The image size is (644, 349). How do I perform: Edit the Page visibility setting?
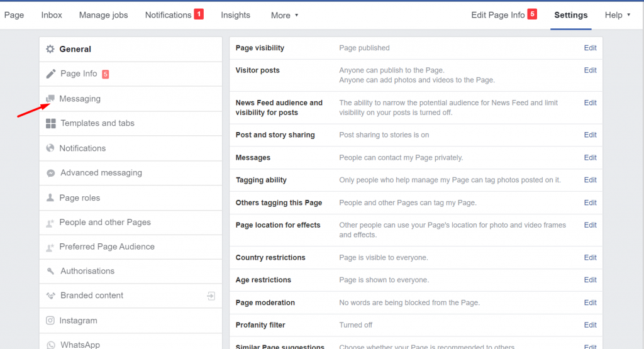(590, 48)
